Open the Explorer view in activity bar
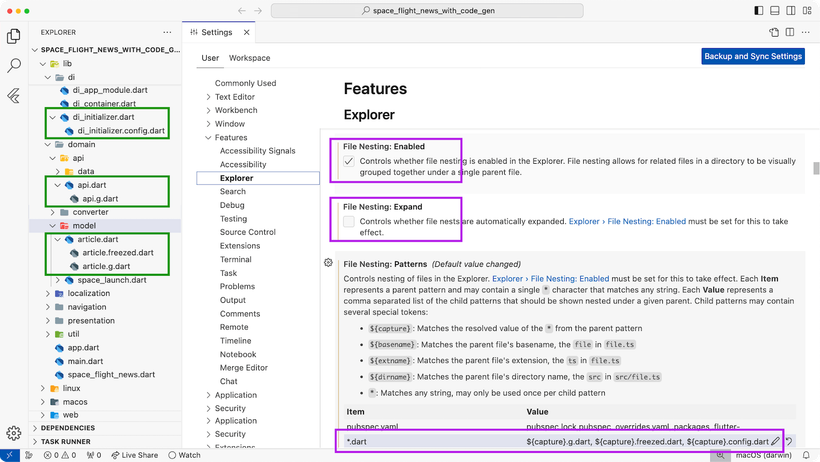820x462 pixels. point(14,36)
